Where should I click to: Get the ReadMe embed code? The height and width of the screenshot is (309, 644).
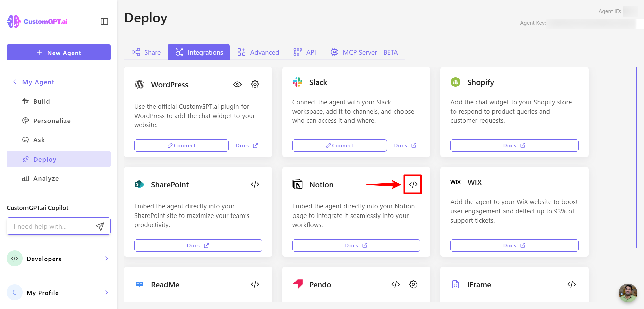tap(255, 284)
